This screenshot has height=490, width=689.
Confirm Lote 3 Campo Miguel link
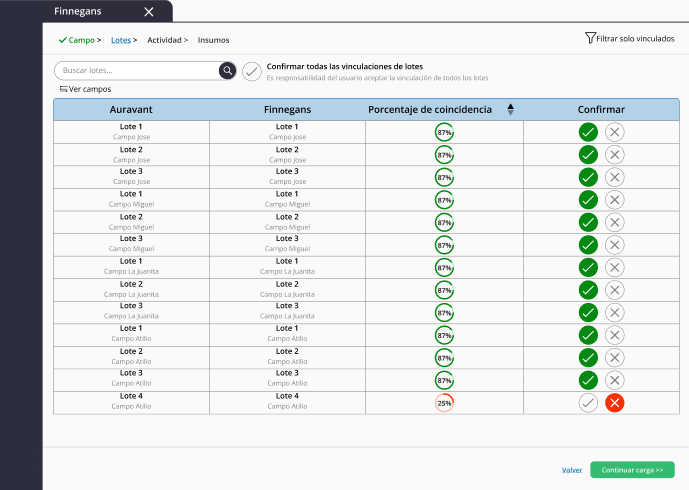(588, 245)
